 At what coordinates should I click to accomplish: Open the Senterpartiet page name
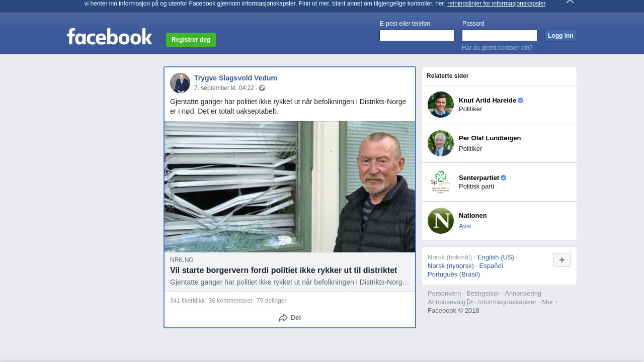point(479,177)
